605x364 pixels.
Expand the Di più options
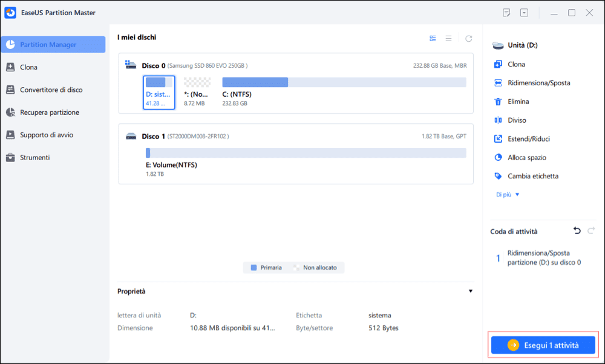click(508, 195)
